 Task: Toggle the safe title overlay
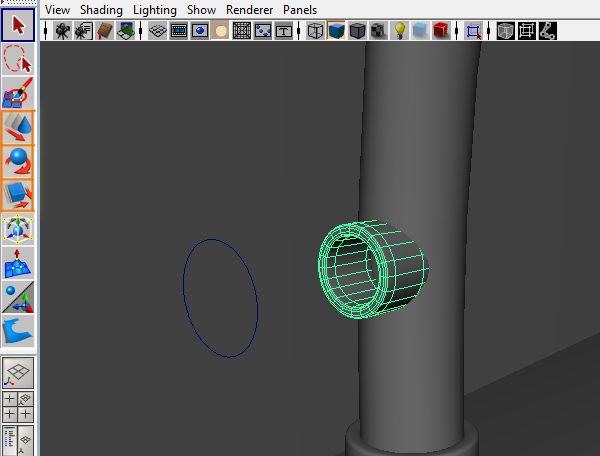pos(284,31)
